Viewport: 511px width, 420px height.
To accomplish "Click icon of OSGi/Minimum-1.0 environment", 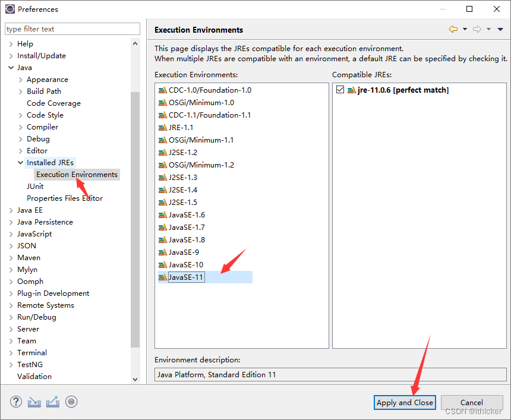I will pos(163,103).
